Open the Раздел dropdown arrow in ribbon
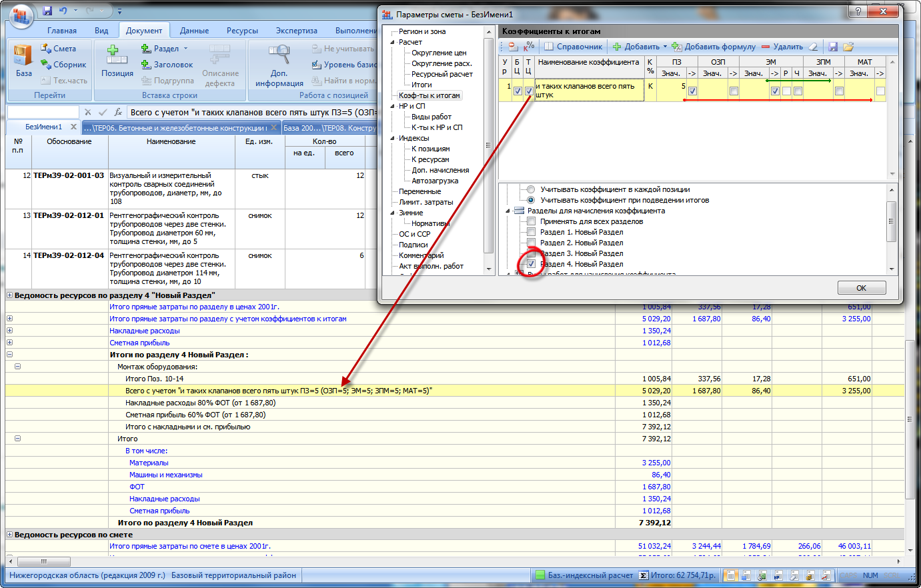This screenshot has width=921, height=588. point(186,49)
